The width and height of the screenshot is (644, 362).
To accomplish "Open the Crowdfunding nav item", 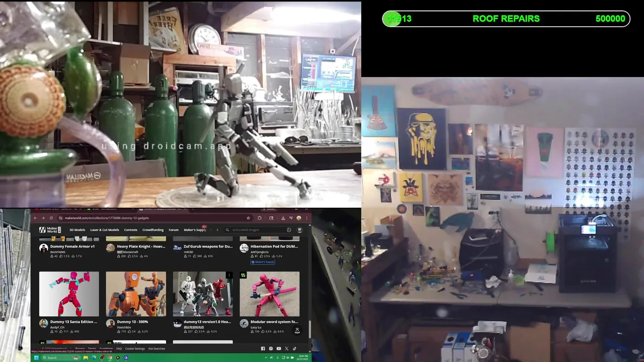I will (x=153, y=230).
